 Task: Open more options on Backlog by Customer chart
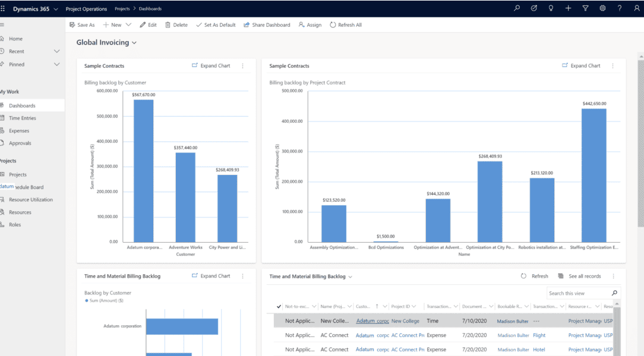(x=243, y=276)
